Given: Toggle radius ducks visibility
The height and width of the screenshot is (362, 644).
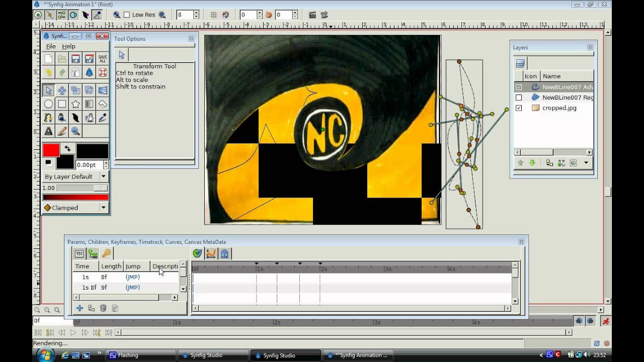Looking at the screenshot, I should (73, 15).
